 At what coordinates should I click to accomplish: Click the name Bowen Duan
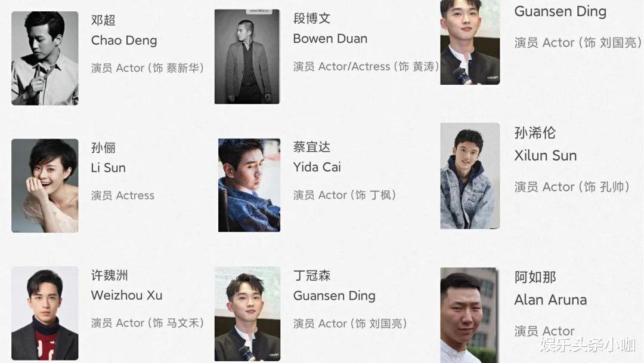tap(330, 39)
